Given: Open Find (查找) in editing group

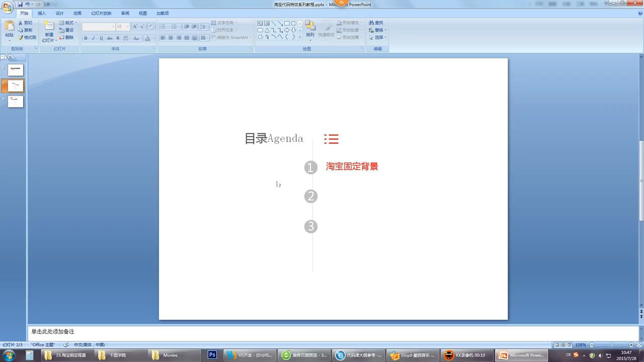Looking at the screenshot, I should [376, 23].
